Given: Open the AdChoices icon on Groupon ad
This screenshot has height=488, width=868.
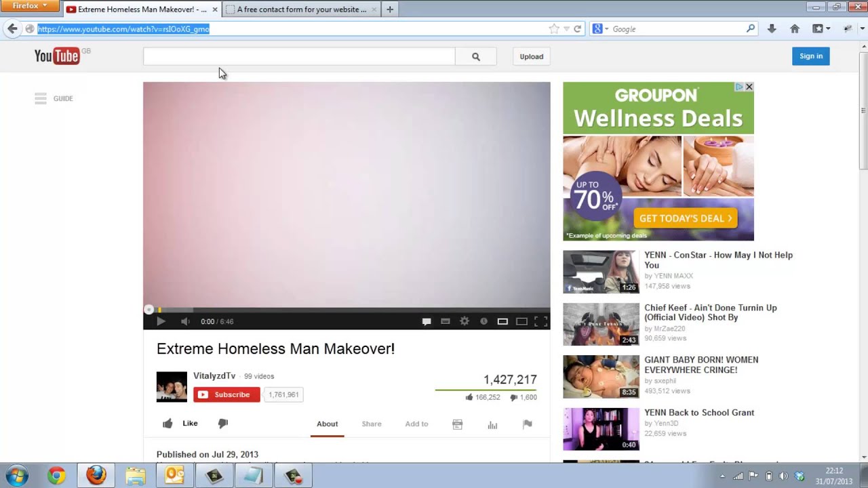Looking at the screenshot, I should (x=741, y=87).
